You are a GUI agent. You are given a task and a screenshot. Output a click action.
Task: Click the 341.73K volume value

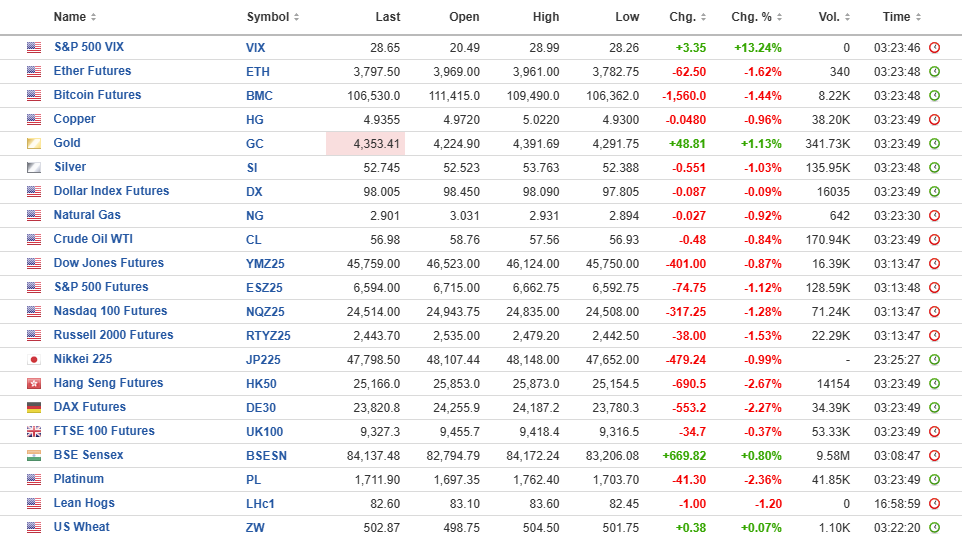[x=827, y=144]
